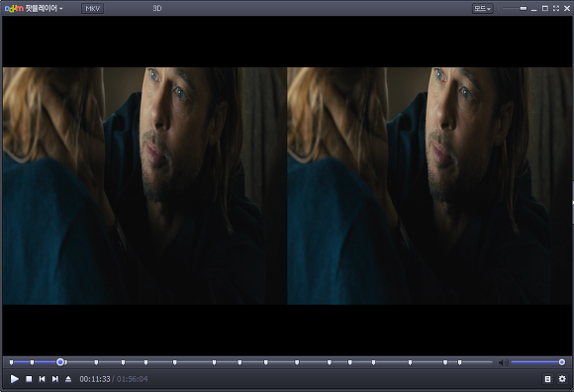The image size is (574, 392).
Task: Click the left half of the 3D video frame
Action: tap(144, 185)
